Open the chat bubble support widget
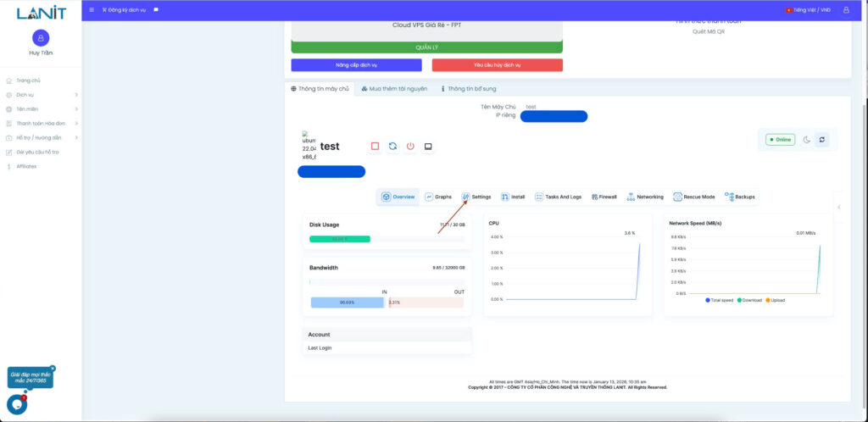Screen dimensions: 868x422 17,404
